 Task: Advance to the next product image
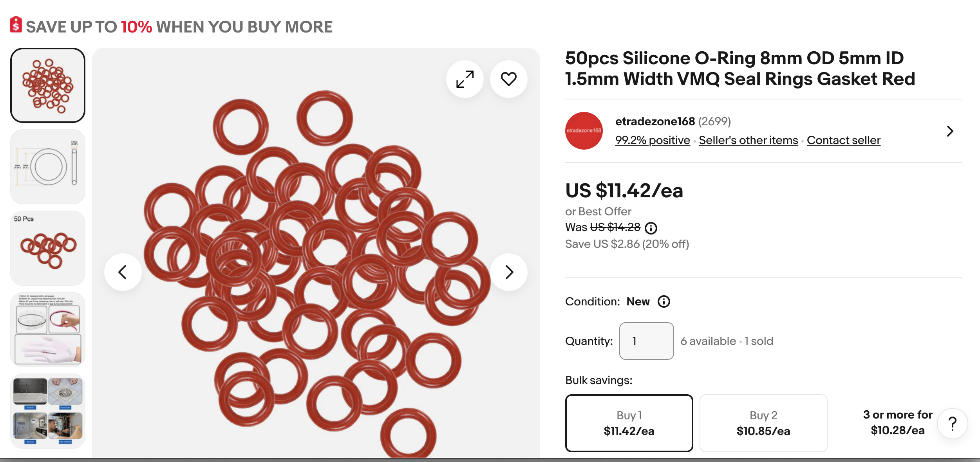coord(509,272)
